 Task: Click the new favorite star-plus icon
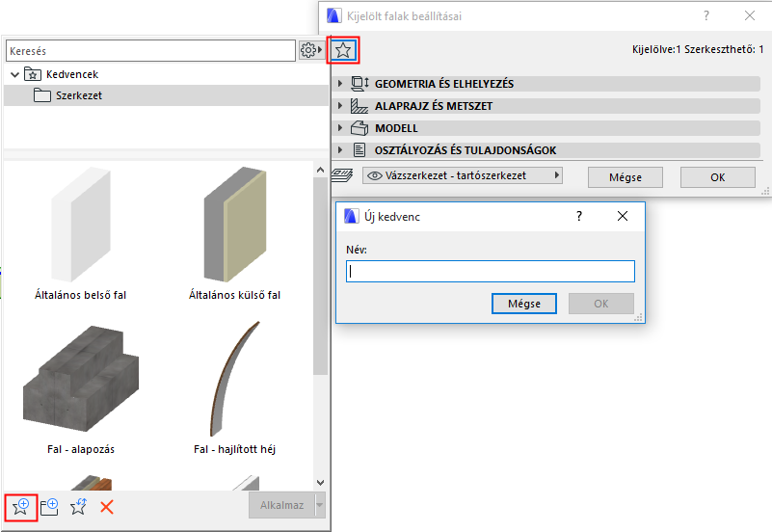20,506
